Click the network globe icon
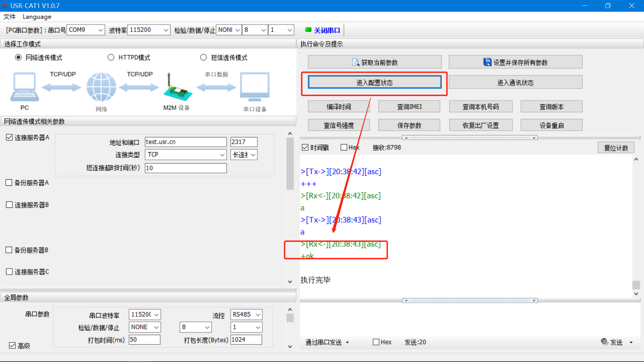The height and width of the screenshot is (362, 644). (x=101, y=87)
